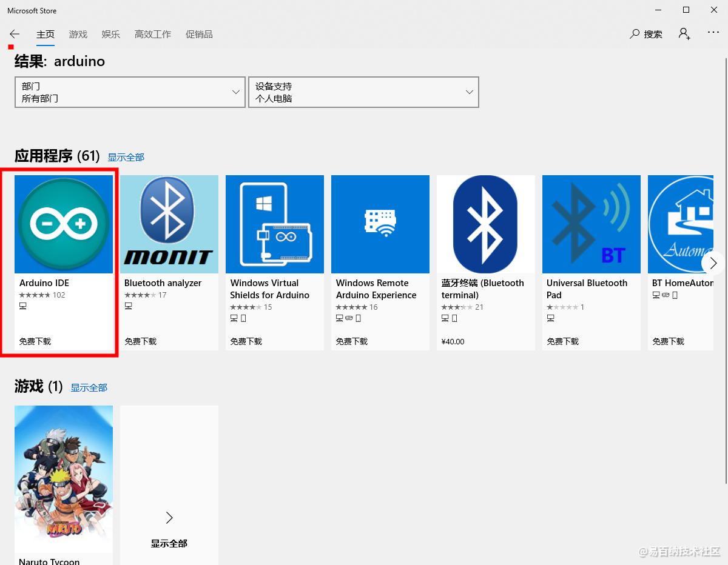Expand the 设备支持 dropdown
Screen dimensions: 728x565
click(x=363, y=92)
